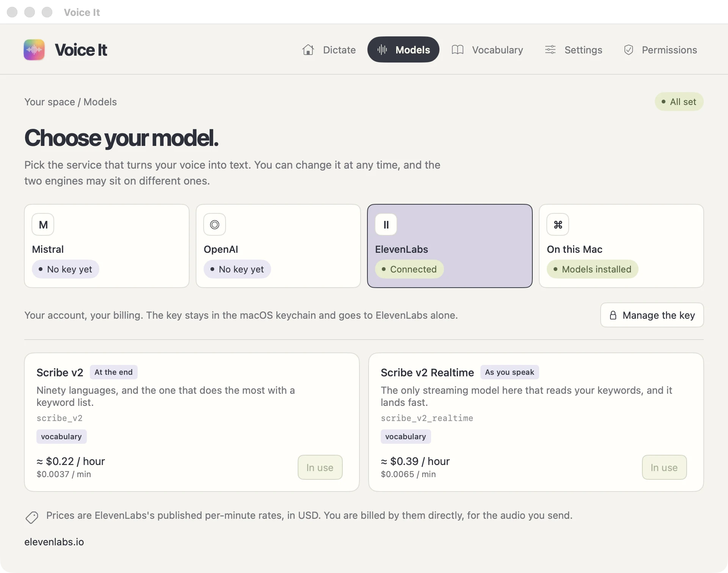Click the price tag icon near pricing note

(x=32, y=517)
